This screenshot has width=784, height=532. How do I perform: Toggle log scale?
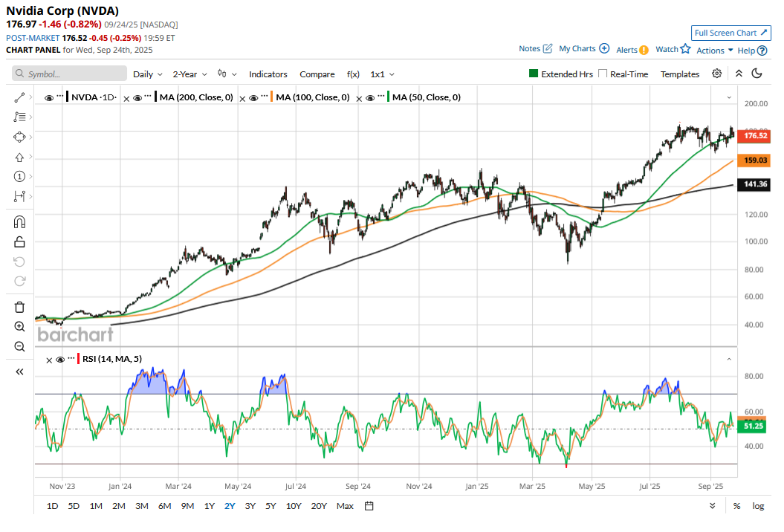click(758, 506)
